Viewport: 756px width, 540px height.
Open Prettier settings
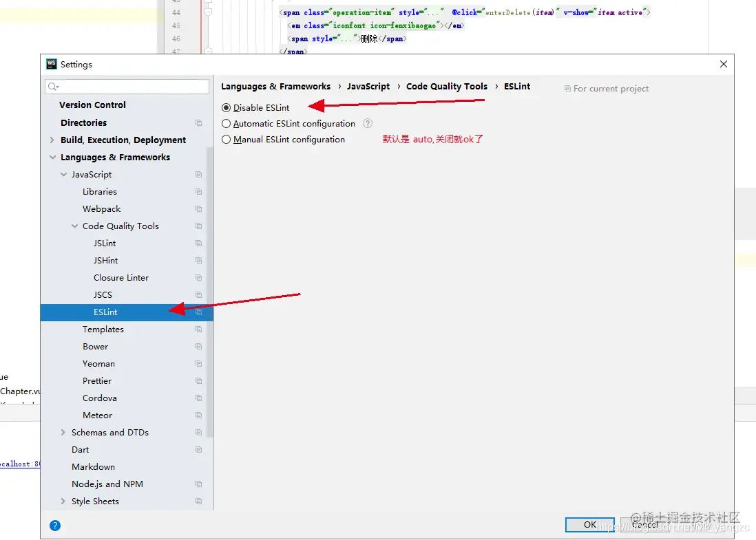[x=97, y=381]
